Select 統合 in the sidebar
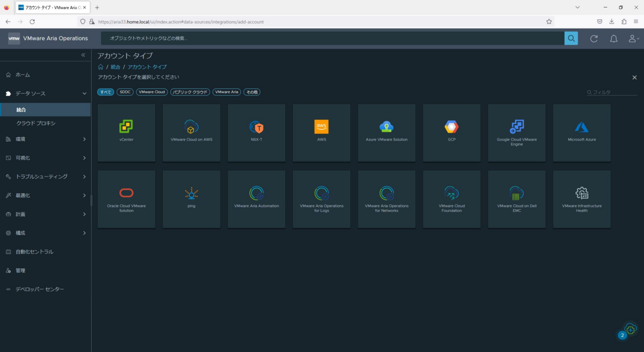Image resolution: width=644 pixels, height=352 pixels. click(45, 109)
